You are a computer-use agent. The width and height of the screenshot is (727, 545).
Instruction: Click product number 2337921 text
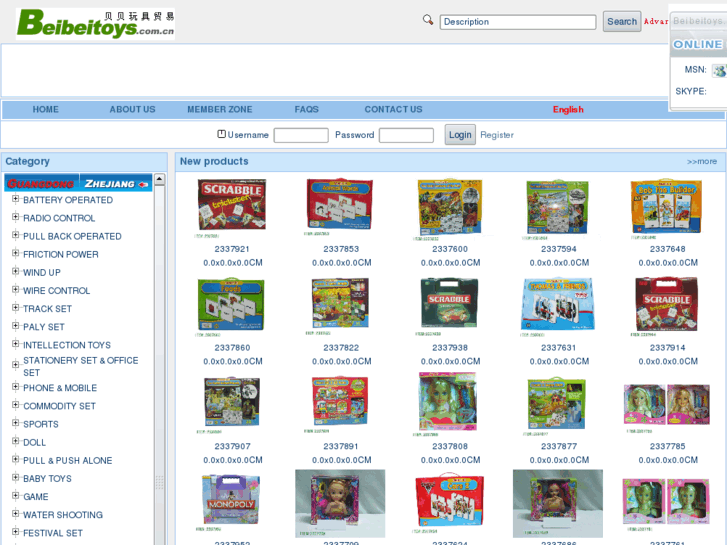[x=232, y=249]
